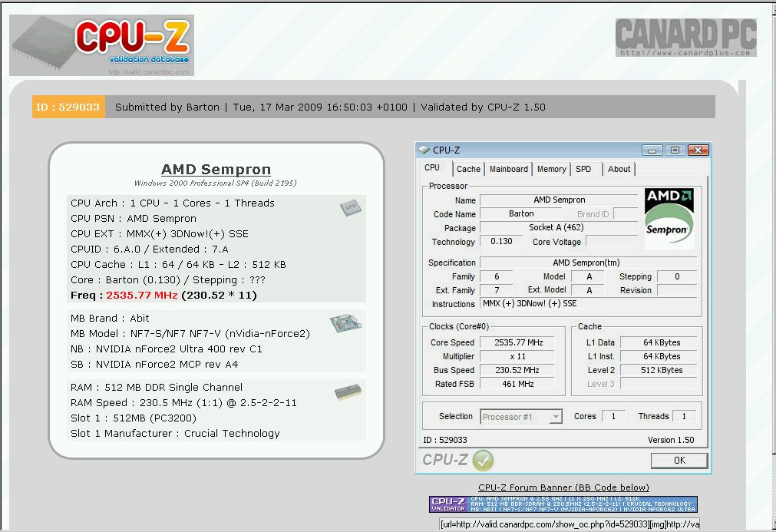
Task: Open the SPD tab
Action: click(x=583, y=169)
